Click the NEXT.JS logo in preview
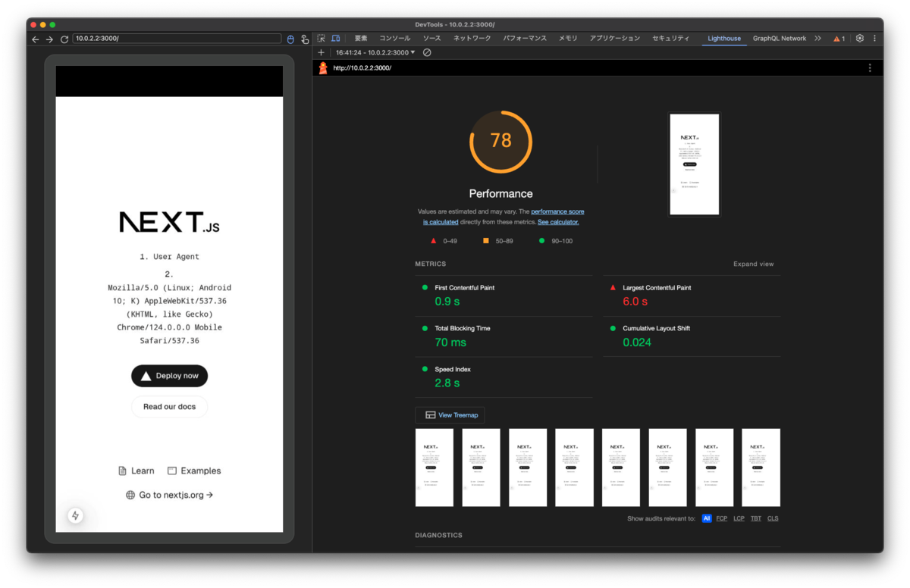Viewport: 910px width, 588px height. [169, 222]
